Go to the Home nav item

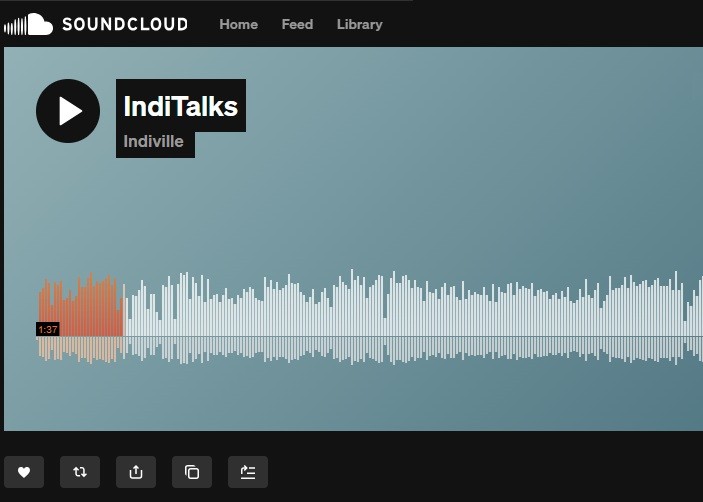point(239,24)
